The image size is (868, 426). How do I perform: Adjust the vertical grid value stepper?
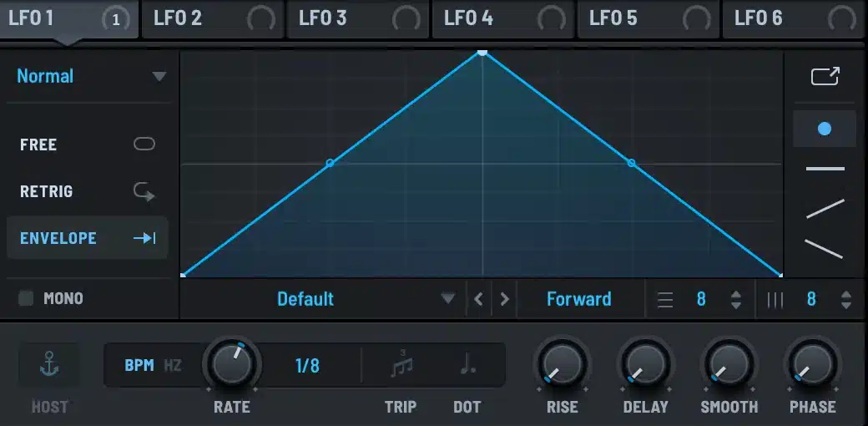pos(845,299)
